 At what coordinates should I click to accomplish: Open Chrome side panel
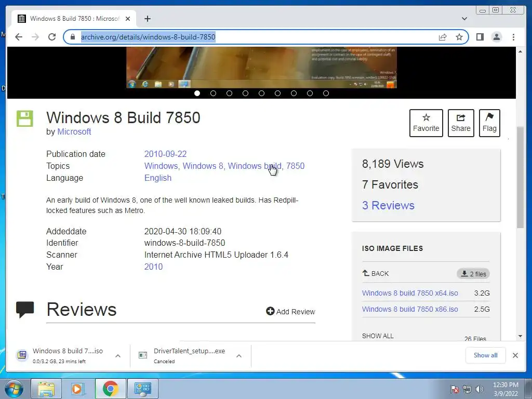tap(480, 37)
